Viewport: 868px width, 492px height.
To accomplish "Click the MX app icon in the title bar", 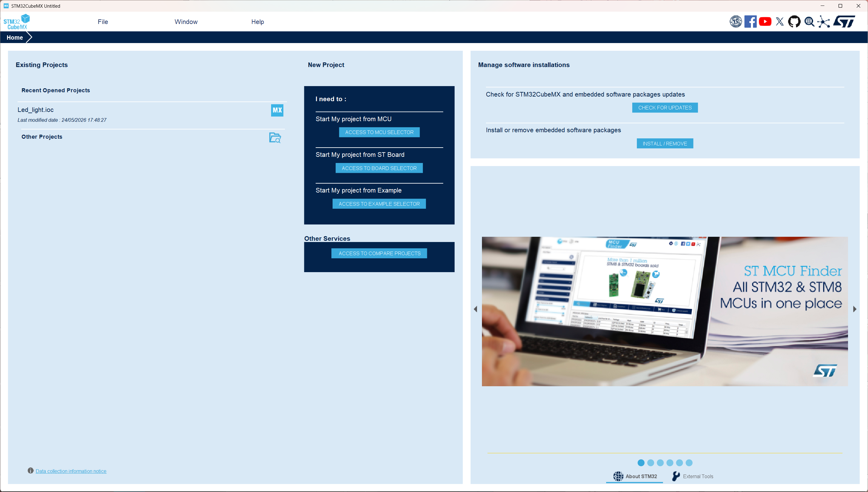I will (x=6, y=6).
